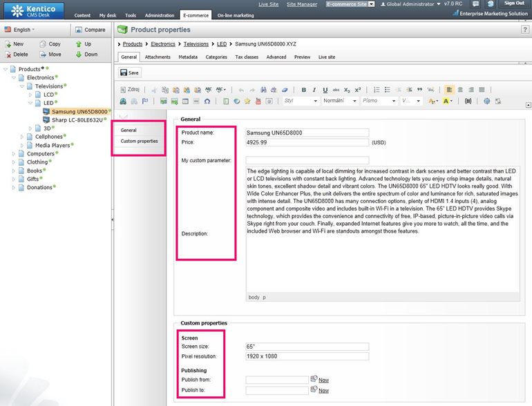Select Sharp LC-80LE632U in the tree

coord(77,119)
